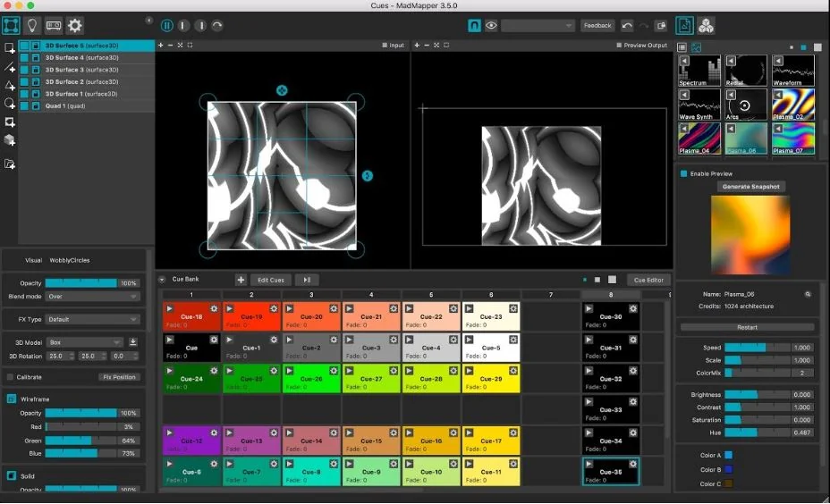The width and height of the screenshot is (830, 504).
Task: Select the add line tool
Action: click(10, 67)
